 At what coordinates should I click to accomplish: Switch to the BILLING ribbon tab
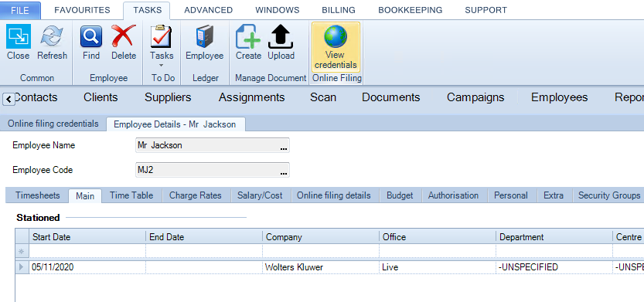click(x=339, y=10)
